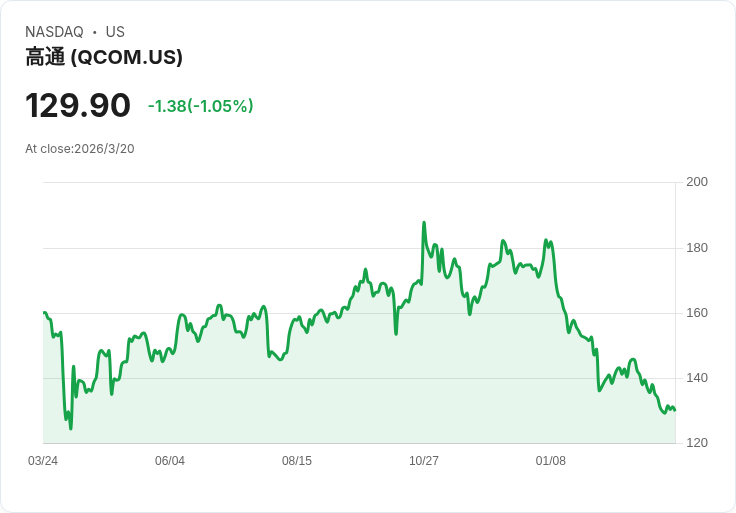Click the 08/15 date axis label
The image size is (736, 513).
pyautogui.click(x=297, y=461)
